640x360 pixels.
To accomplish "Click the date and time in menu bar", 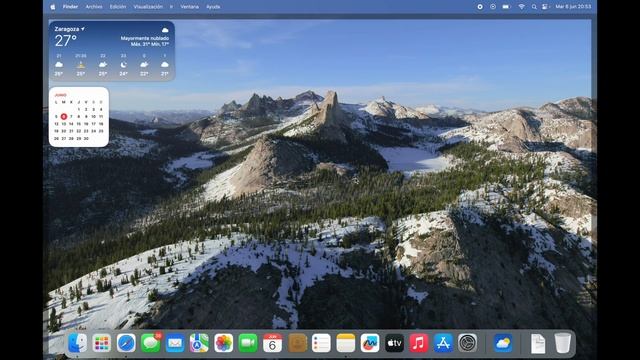I will (x=573, y=7).
